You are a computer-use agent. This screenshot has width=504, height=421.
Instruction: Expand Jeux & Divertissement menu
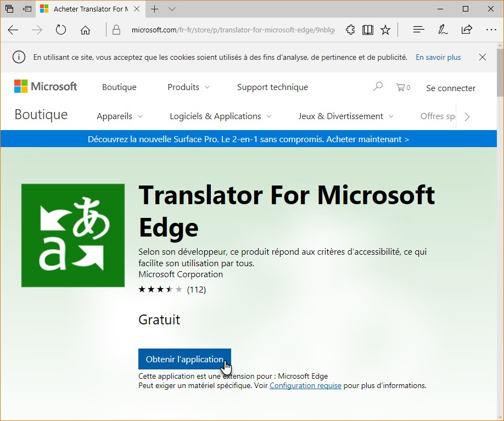(346, 116)
